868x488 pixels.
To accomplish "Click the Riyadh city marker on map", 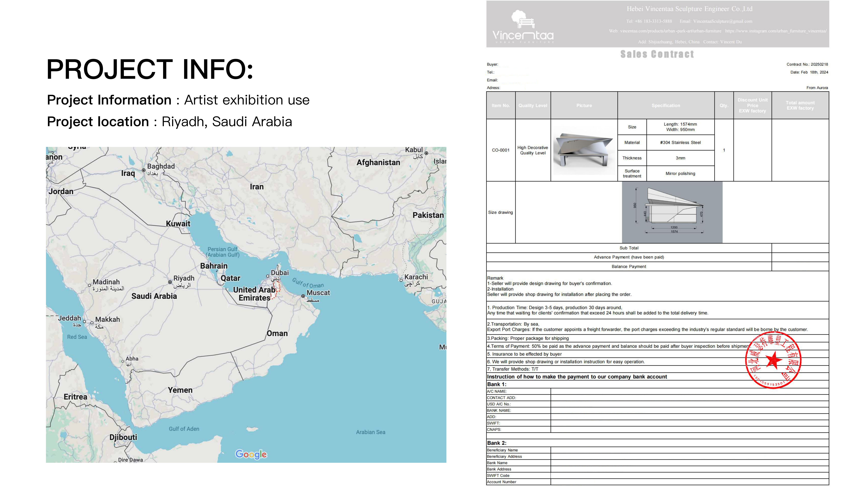I will [170, 282].
